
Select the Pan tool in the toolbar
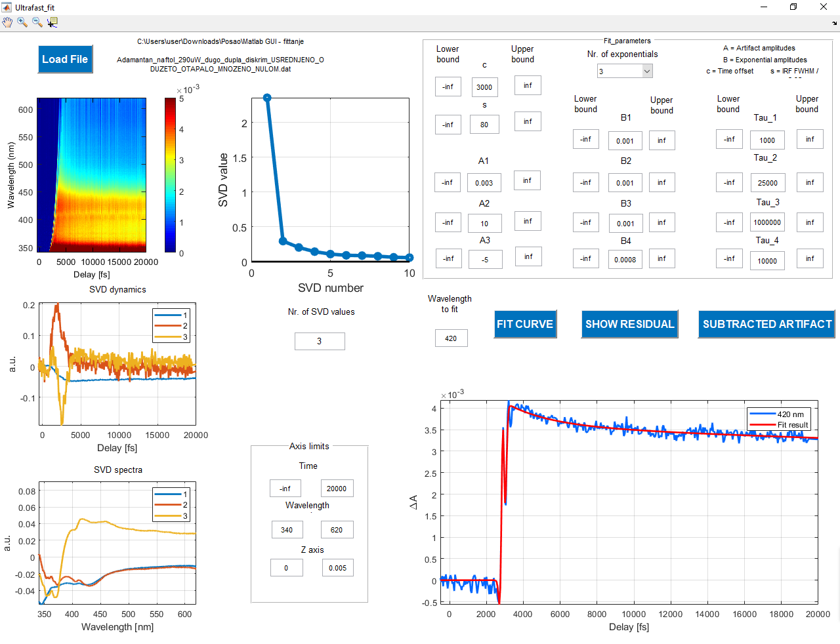[7, 22]
